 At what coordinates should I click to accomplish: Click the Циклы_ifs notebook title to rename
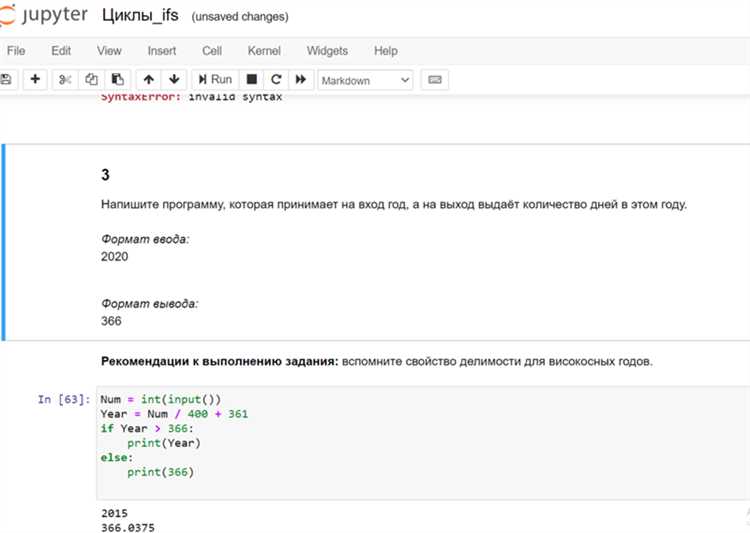141,17
